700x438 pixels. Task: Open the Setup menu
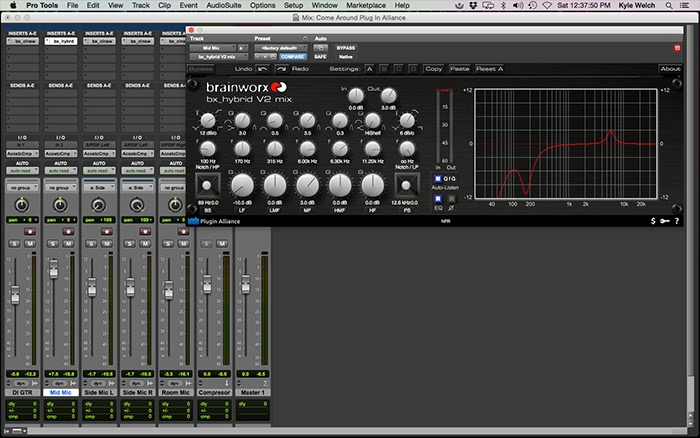(293, 5)
